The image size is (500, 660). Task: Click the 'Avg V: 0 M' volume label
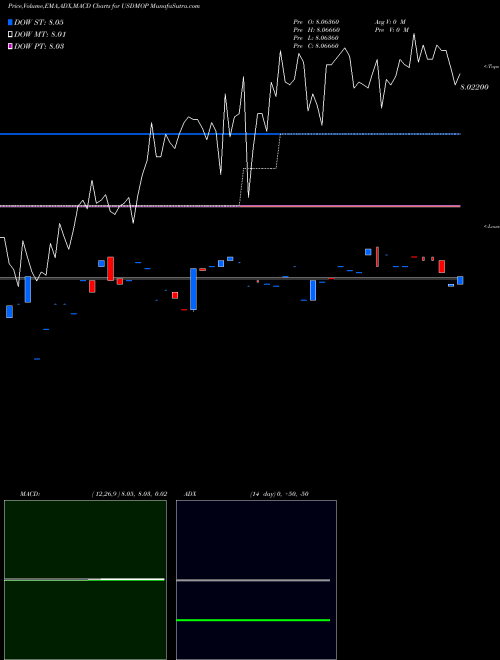coord(390,21)
